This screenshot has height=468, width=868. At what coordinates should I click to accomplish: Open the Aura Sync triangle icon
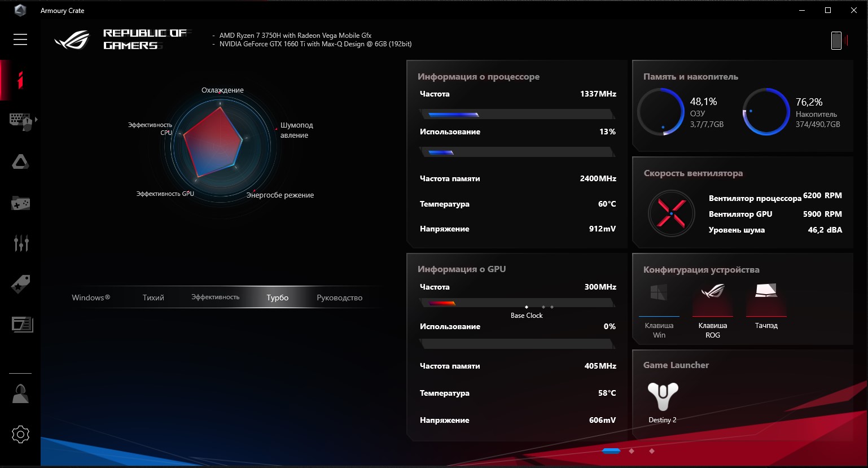(20, 163)
